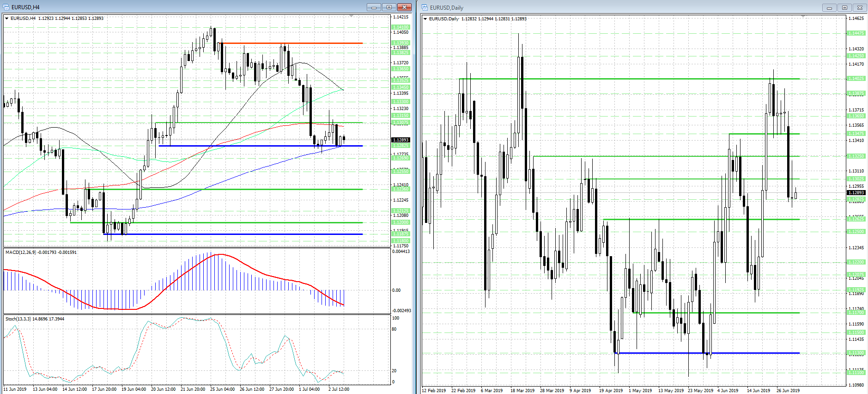Select the chart shift marker on the H4 chart
This screenshot has width=868, height=394.
point(351,16)
